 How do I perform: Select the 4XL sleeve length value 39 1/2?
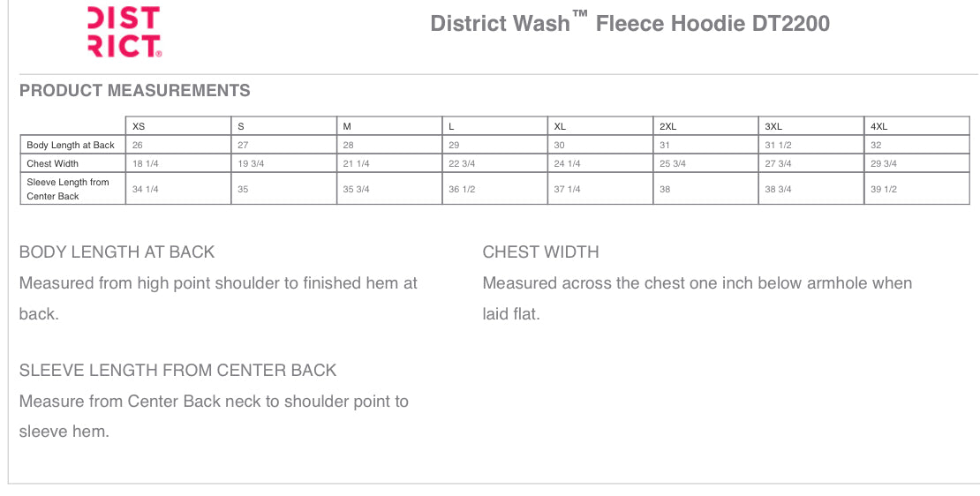tap(884, 189)
